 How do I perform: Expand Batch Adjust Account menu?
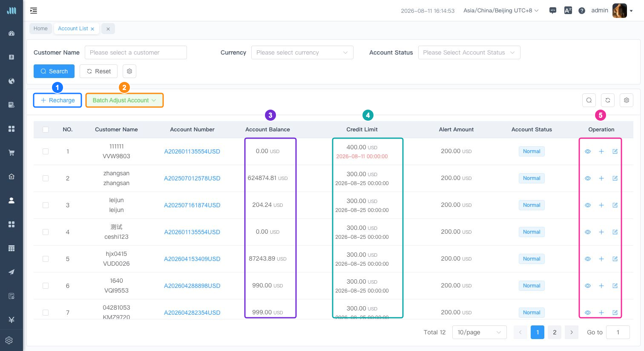pos(124,100)
